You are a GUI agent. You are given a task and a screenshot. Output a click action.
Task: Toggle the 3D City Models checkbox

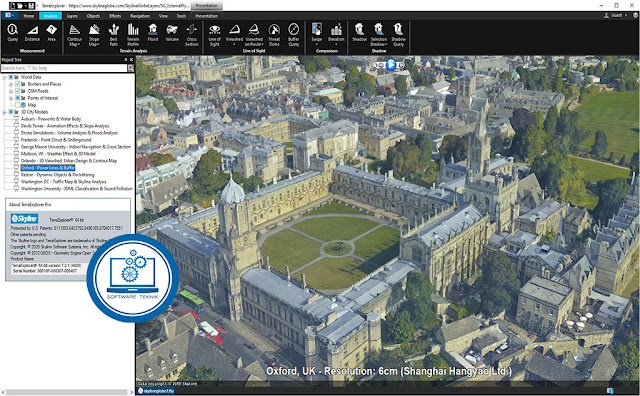point(11,112)
